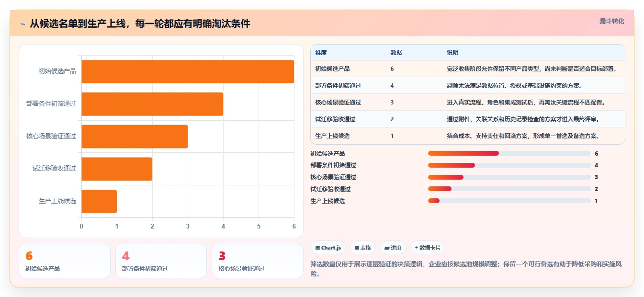The height and width of the screenshot is (297, 644).
Task: Open the summary card showing 4
Action: (x=161, y=261)
